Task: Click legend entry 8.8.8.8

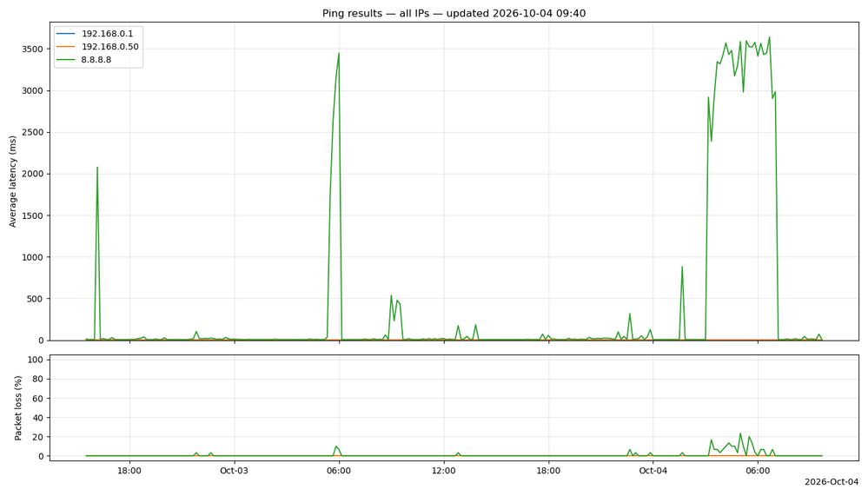Action: (84, 60)
